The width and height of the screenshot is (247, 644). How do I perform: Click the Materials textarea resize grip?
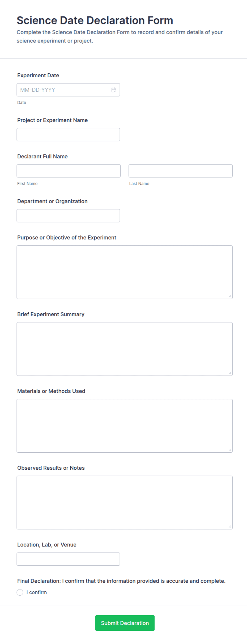pyautogui.click(x=230, y=450)
